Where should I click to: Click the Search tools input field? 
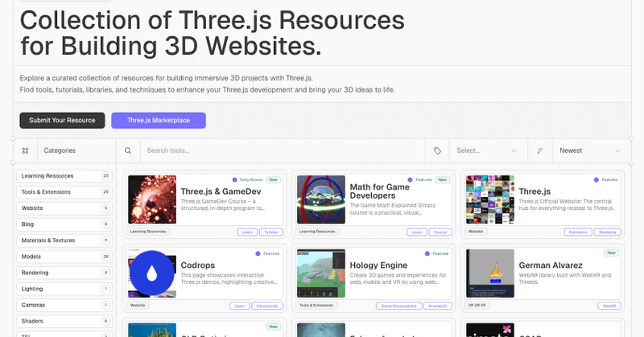point(283,150)
